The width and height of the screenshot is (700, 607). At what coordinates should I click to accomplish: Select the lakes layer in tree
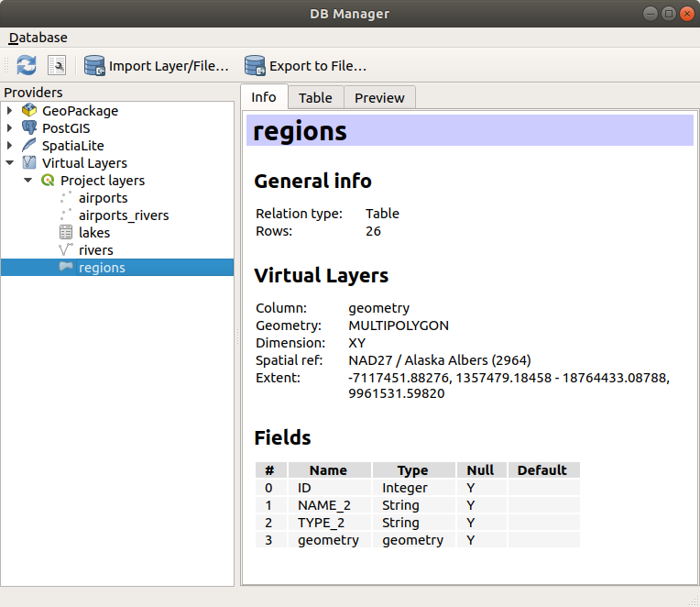tap(94, 233)
